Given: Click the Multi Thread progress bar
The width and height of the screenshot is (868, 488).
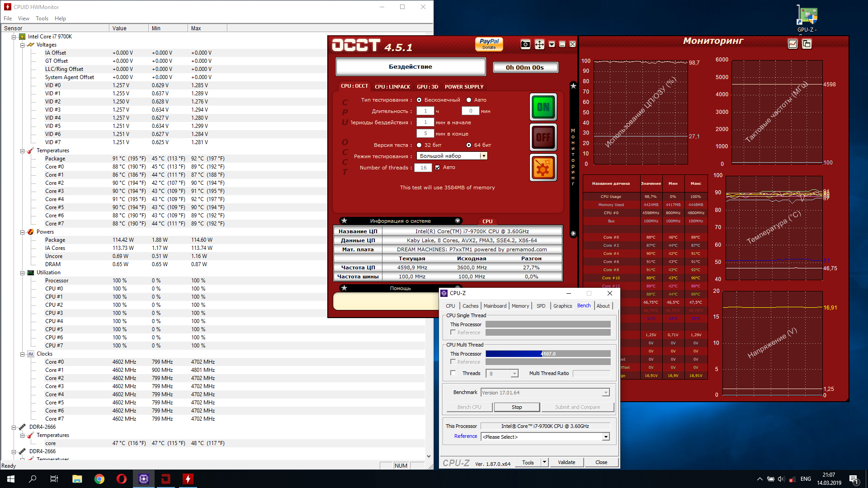Looking at the screenshot, I should (548, 354).
